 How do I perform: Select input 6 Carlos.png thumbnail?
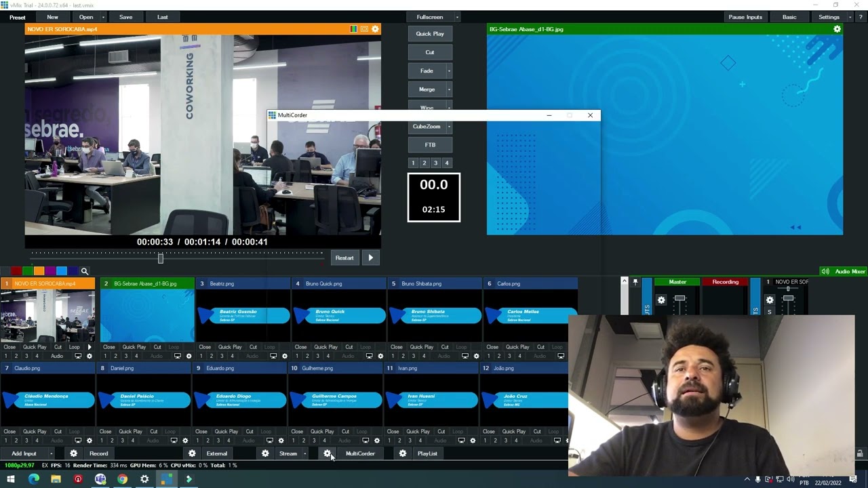[x=529, y=315]
